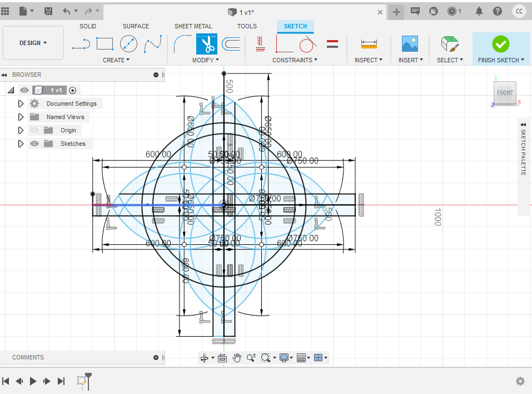
Task: Apply the Tangent constraint
Action: click(308, 44)
